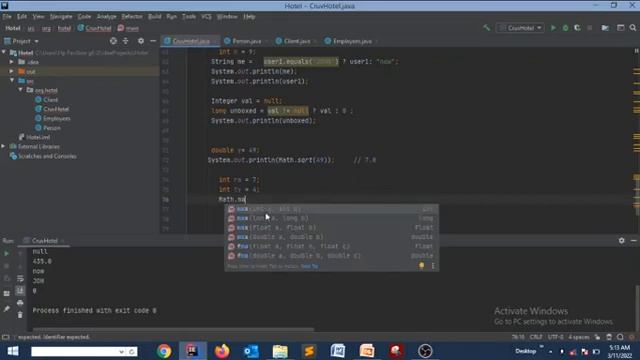Click the gray Stop square in the top toolbar
640x360 pixels.
589,28
